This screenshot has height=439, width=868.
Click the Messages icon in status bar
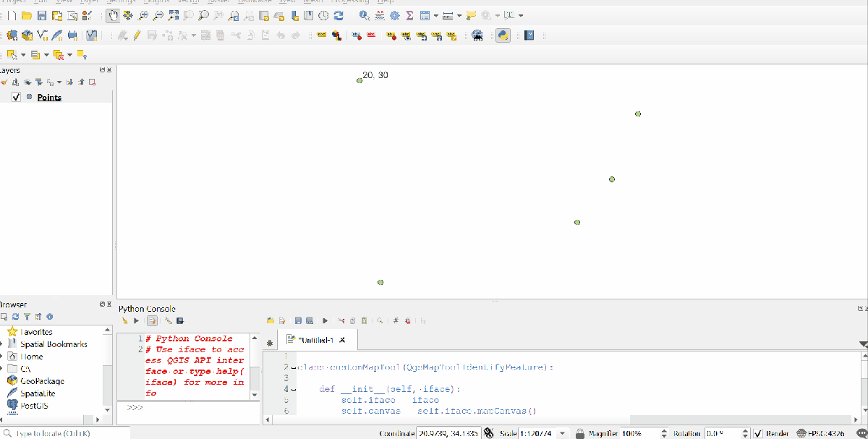(861, 433)
